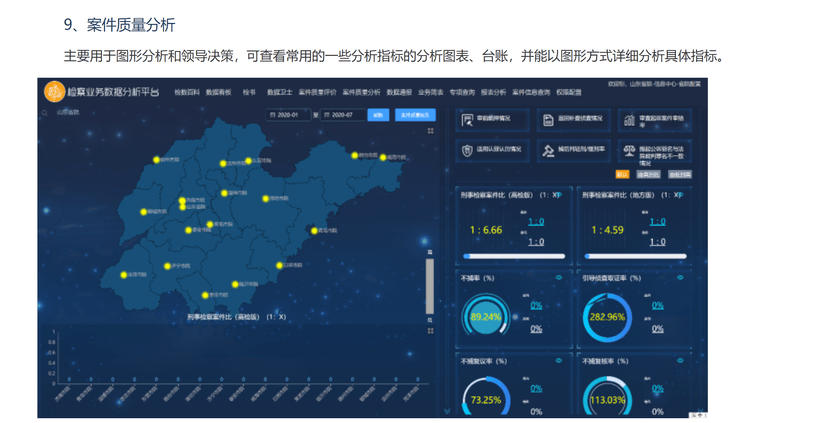
Task: Open the 案件质量分析 menu
Action: tap(361, 92)
